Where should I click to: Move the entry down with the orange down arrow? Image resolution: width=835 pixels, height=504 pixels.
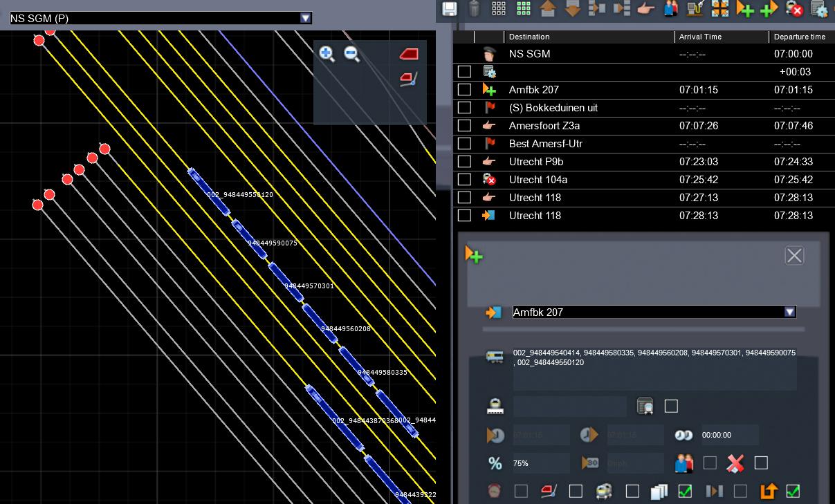tap(572, 8)
